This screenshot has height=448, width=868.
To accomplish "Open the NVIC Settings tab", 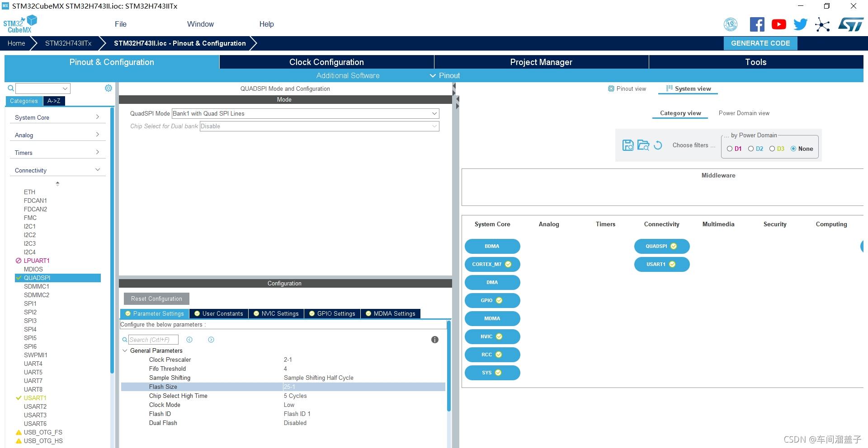I will (x=276, y=313).
